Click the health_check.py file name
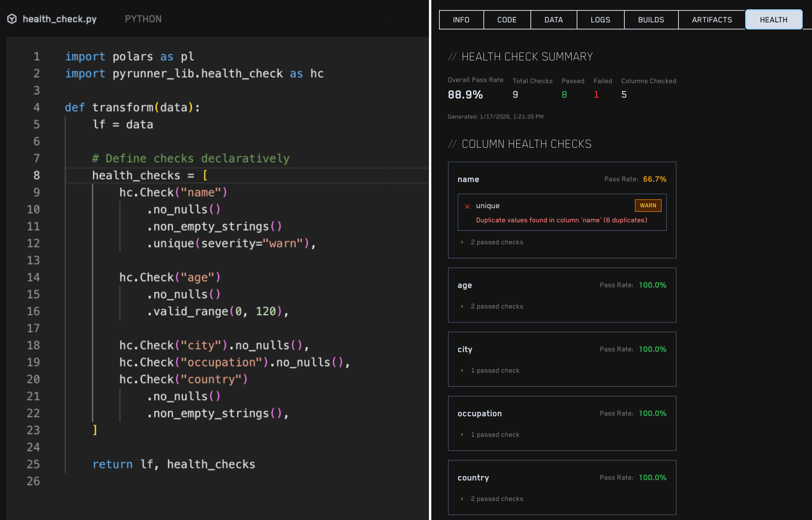This screenshot has height=520, width=812. (60, 19)
